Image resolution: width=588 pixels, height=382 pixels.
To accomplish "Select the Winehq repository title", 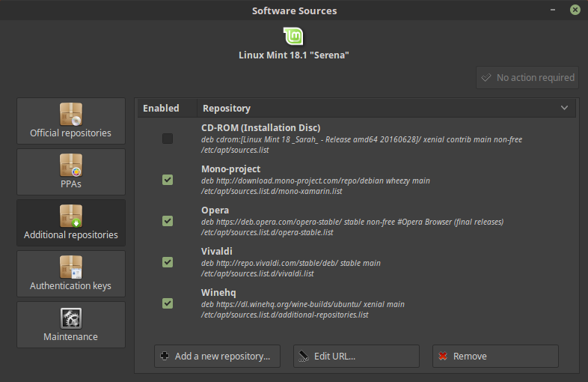I will [218, 292].
